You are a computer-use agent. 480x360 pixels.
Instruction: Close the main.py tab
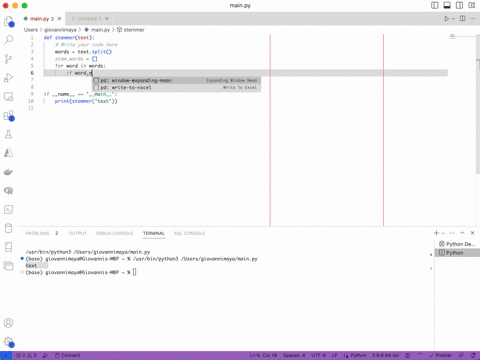click(59, 19)
